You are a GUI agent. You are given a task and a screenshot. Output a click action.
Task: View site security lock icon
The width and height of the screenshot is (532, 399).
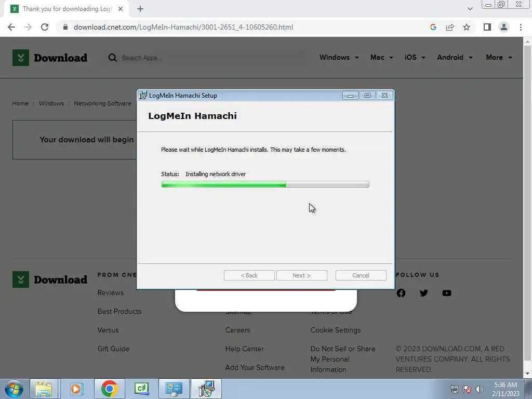click(65, 27)
